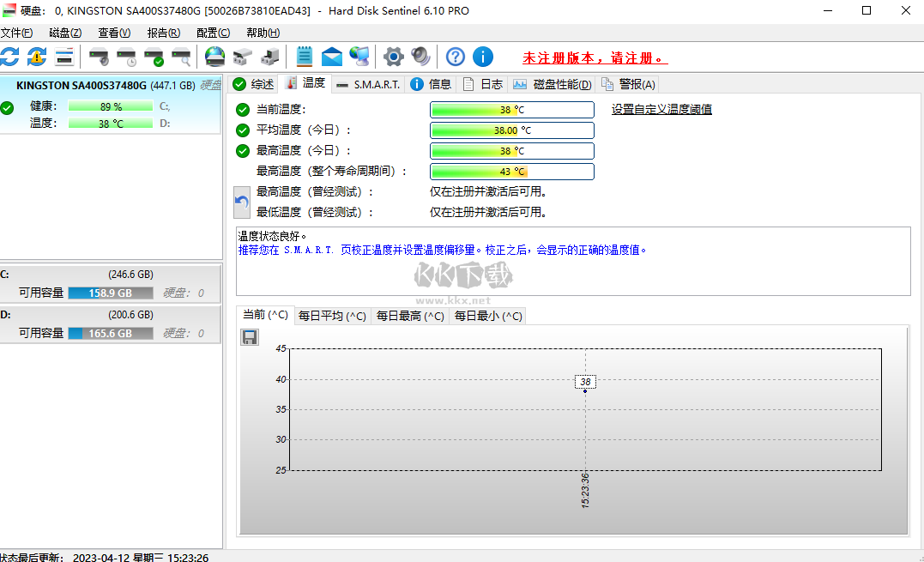
Task: Click the blue undo arrow reset button
Action: coord(242,202)
